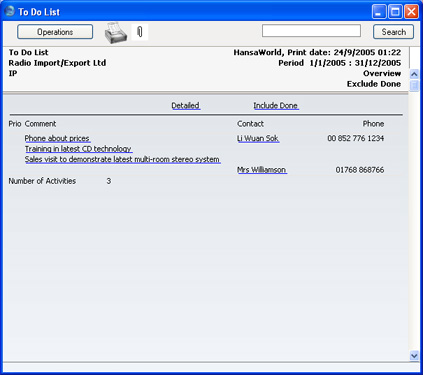This screenshot has width=423, height=375.
Task: Click the printer icon
Action: point(116,33)
